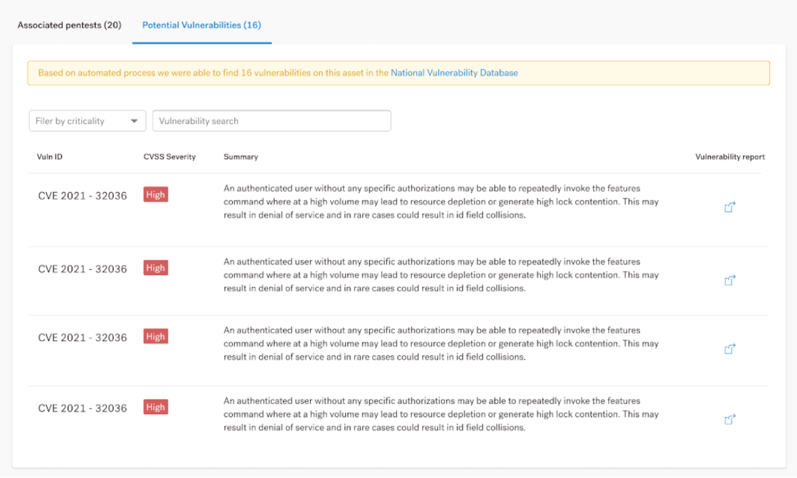The width and height of the screenshot is (797, 478).
Task: Open vulnerability report for first row
Action: pyautogui.click(x=729, y=207)
